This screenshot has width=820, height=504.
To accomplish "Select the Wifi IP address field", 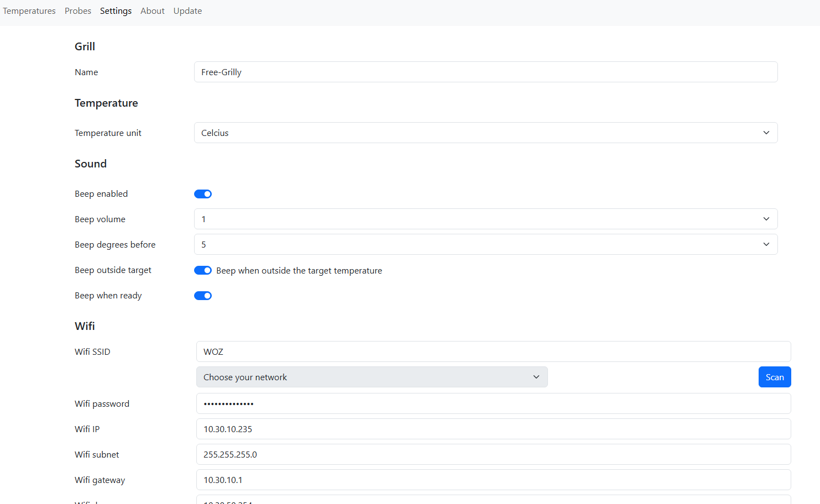I will [x=493, y=429].
